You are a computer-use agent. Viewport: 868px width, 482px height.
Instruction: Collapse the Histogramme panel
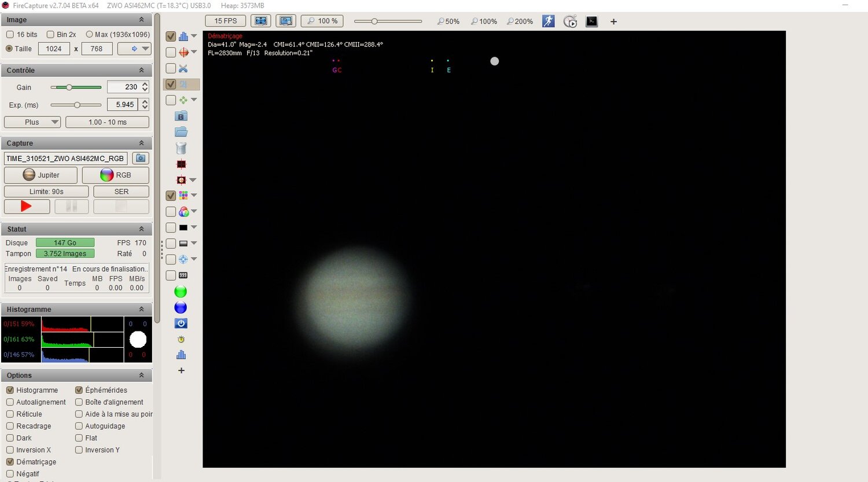141,309
